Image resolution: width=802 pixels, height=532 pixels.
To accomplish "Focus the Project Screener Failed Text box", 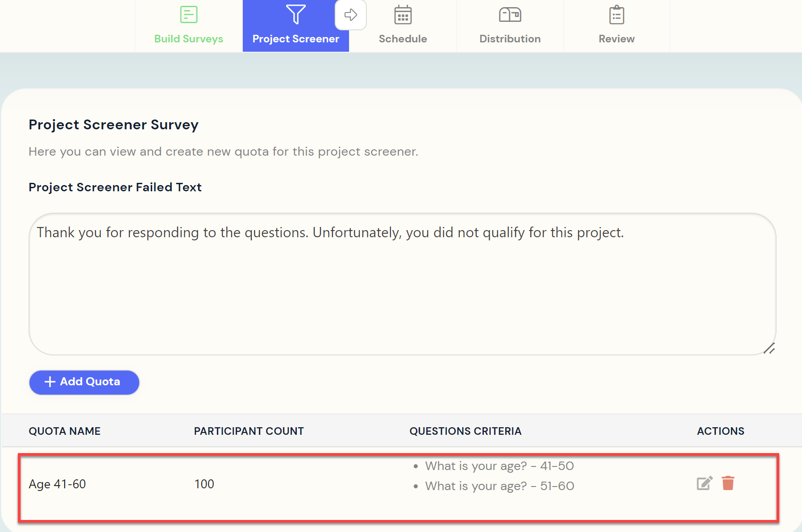I will coord(402,285).
